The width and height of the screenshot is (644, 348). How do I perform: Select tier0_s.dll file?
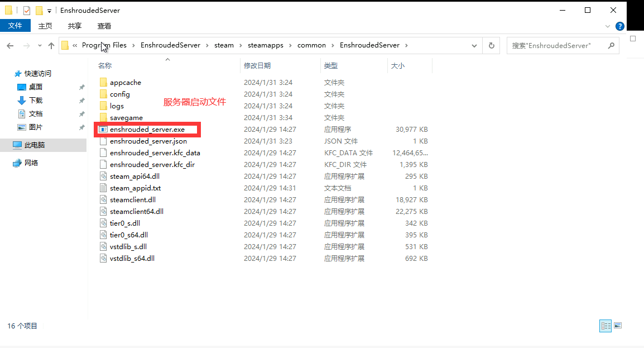(x=125, y=223)
